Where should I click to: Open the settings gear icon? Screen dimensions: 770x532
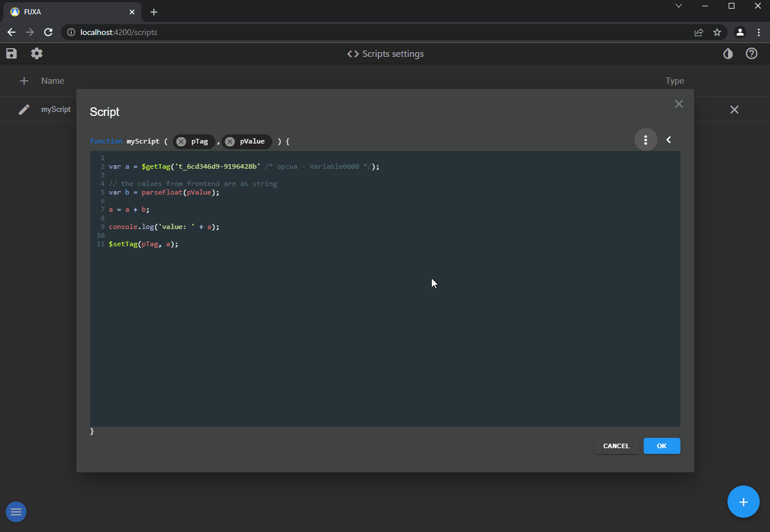(x=37, y=53)
